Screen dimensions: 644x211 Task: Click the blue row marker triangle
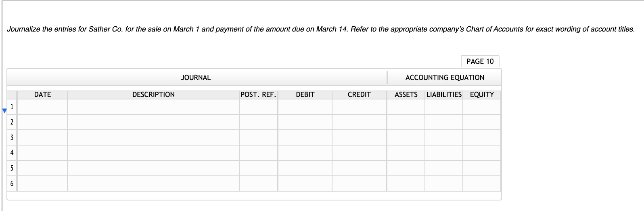pyautogui.click(x=4, y=110)
